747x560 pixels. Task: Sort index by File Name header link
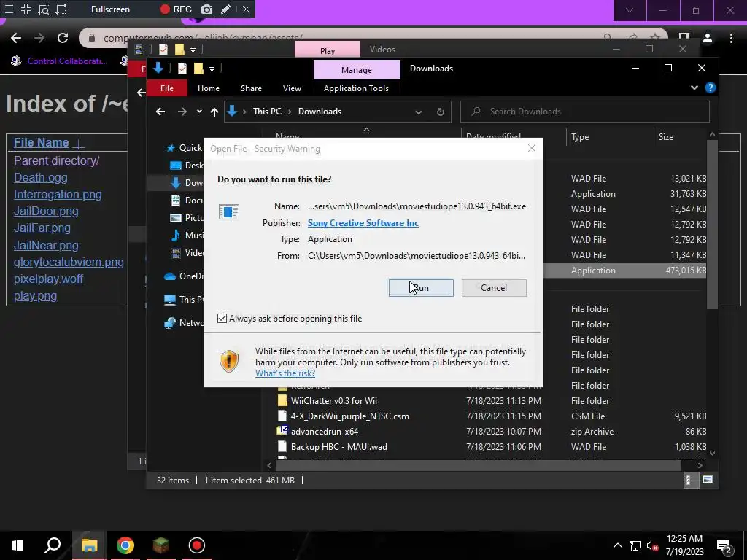coord(42,142)
